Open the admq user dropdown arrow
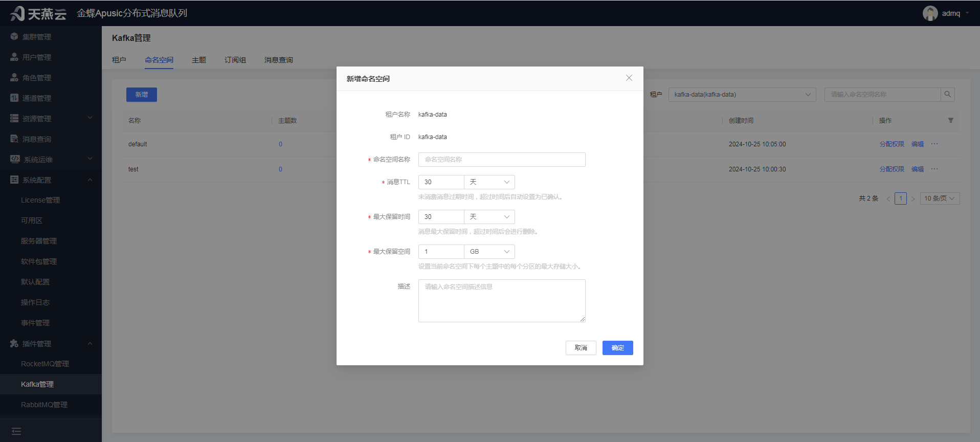The width and height of the screenshot is (980, 442). [x=967, y=13]
